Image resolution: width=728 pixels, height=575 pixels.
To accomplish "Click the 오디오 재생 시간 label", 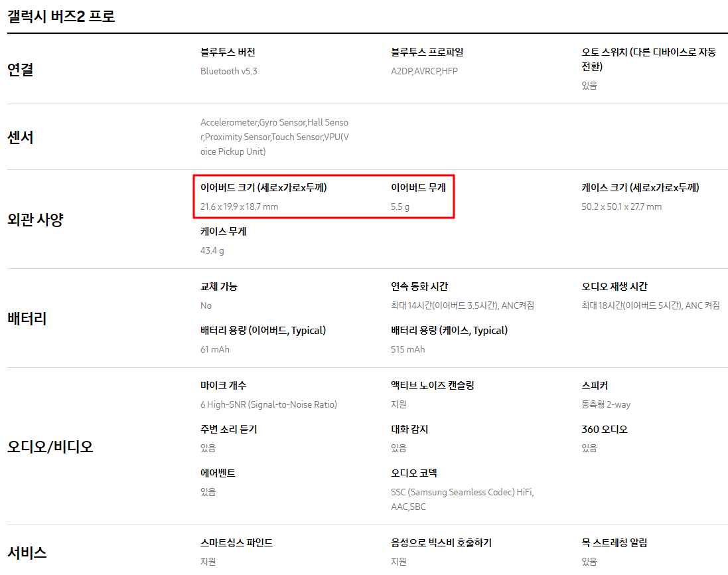I will click(615, 287).
